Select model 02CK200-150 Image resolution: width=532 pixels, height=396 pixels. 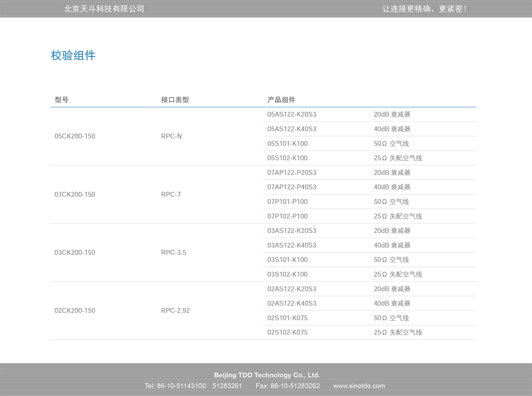pos(75,310)
